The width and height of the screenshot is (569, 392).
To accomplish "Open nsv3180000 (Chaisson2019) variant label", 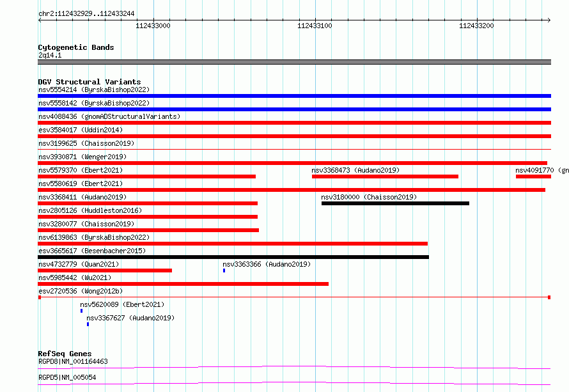I will tap(369, 197).
